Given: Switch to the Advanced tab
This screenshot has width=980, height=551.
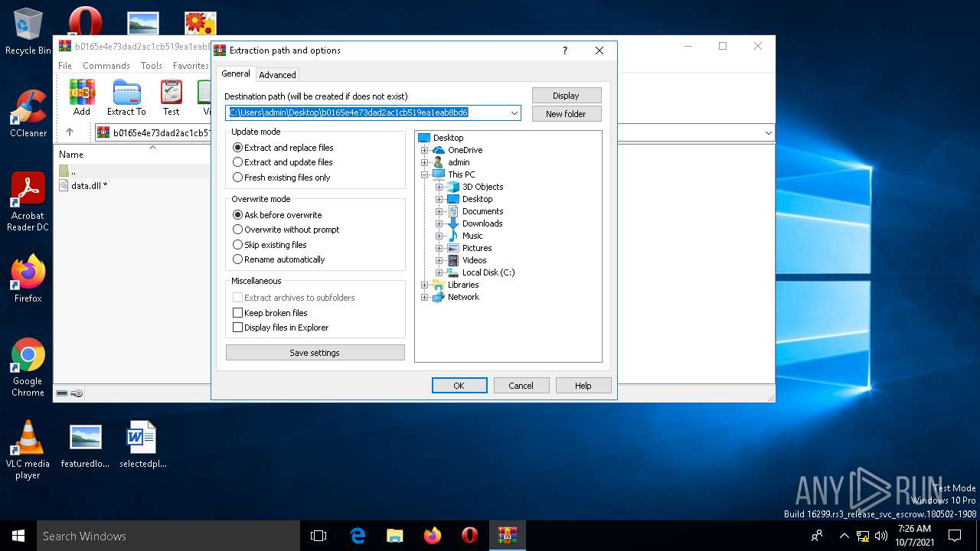Looking at the screenshot, I should 277,75.
